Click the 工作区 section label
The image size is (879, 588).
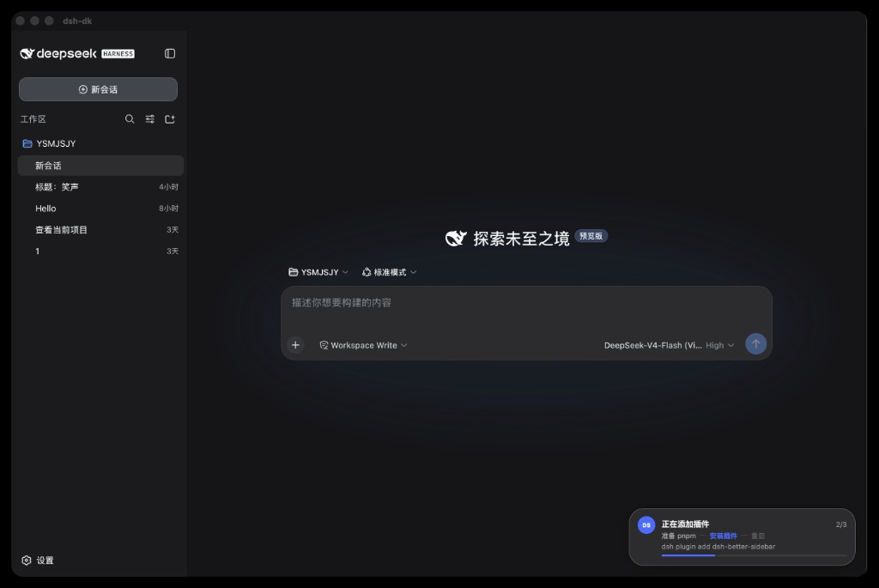33,118
